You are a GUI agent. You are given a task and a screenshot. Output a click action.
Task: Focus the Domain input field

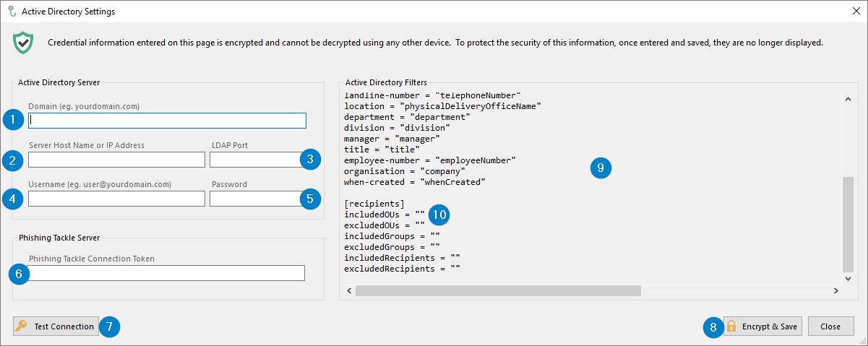167,121
